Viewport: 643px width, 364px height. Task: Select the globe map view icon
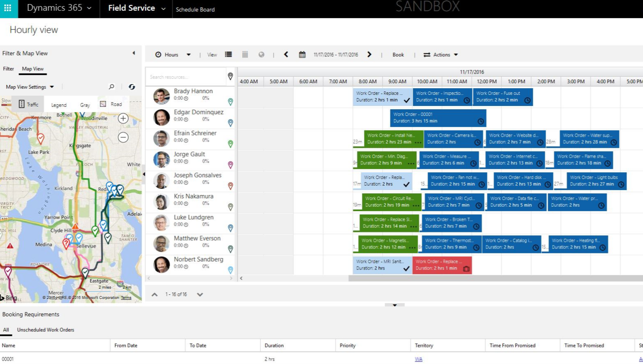(x=261, y=54)
